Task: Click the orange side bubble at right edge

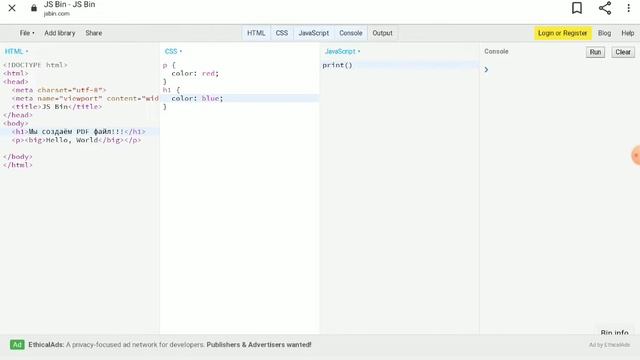Action: [636, 155]
